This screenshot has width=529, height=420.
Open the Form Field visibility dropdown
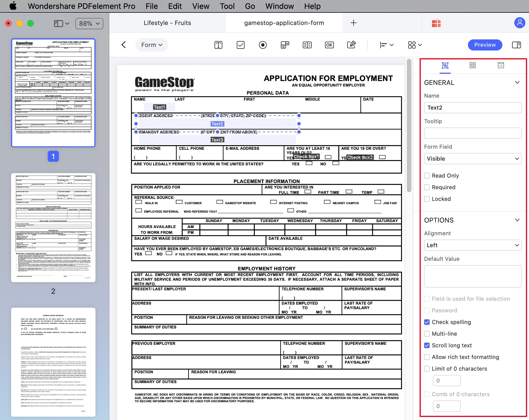tap(473, 159)
